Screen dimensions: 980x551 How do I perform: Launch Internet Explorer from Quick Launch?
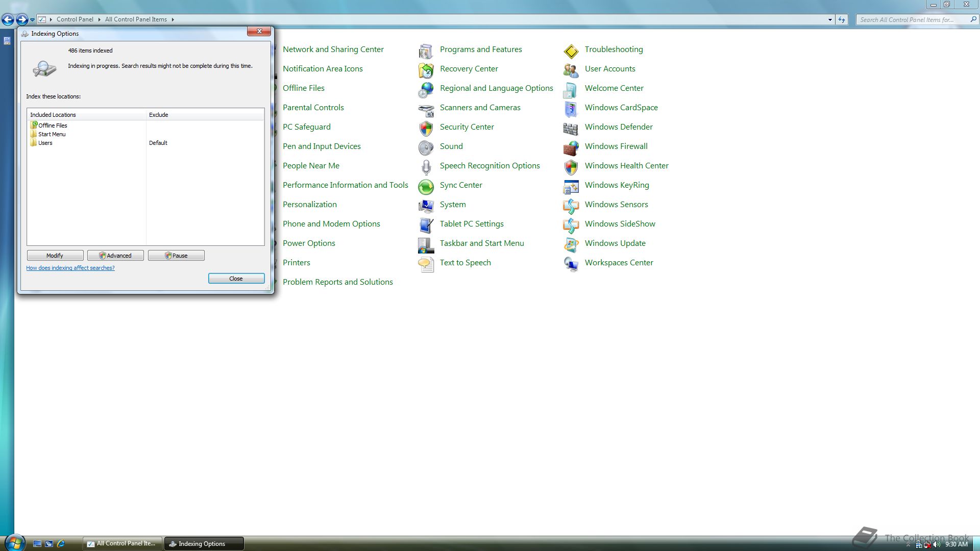tap(61, 544)
